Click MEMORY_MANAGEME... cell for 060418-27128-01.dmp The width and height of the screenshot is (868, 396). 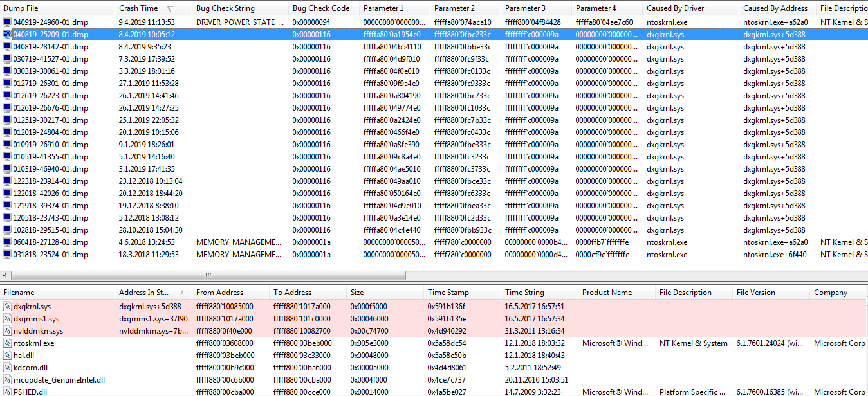pos(239,242)
